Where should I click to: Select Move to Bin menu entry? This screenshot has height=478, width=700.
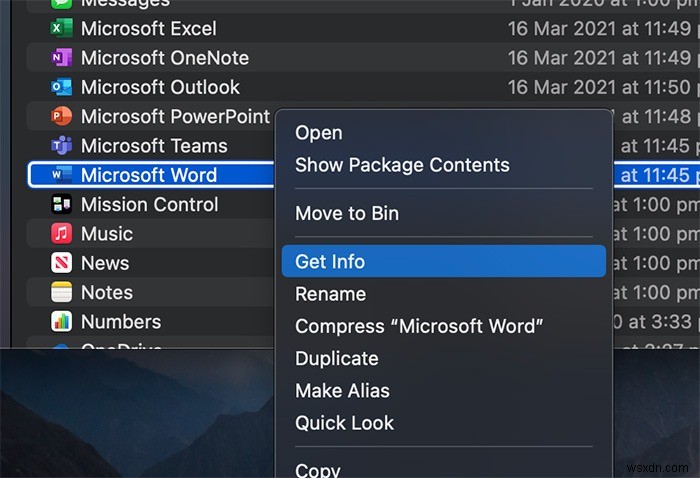pyautogui.click(x=347, y=213)
